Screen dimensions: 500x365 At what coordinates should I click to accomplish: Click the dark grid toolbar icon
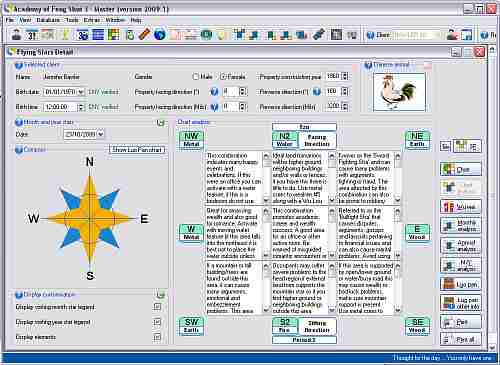pos(336,34)
